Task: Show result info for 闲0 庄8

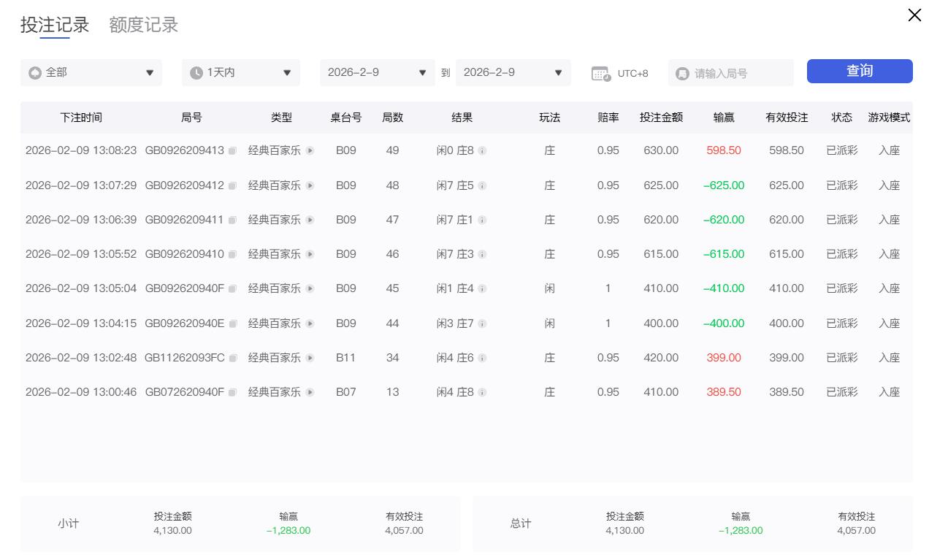Action: (482, 151)
